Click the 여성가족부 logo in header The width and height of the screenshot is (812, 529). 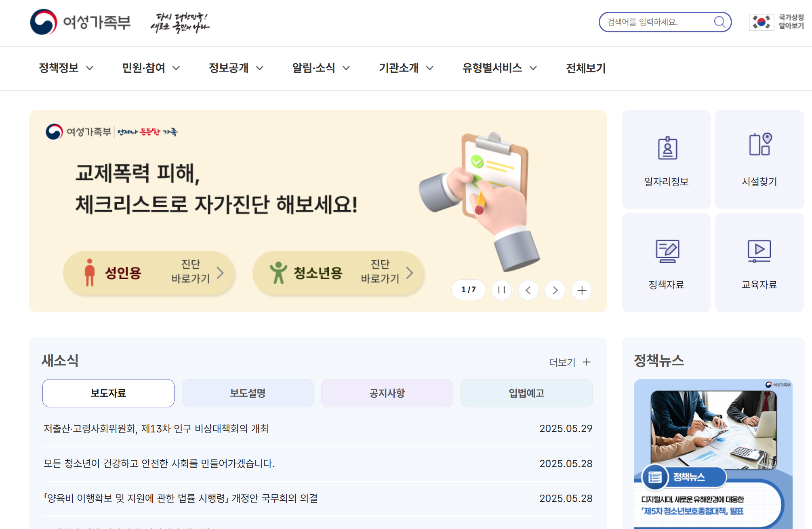tap(81, 22)
